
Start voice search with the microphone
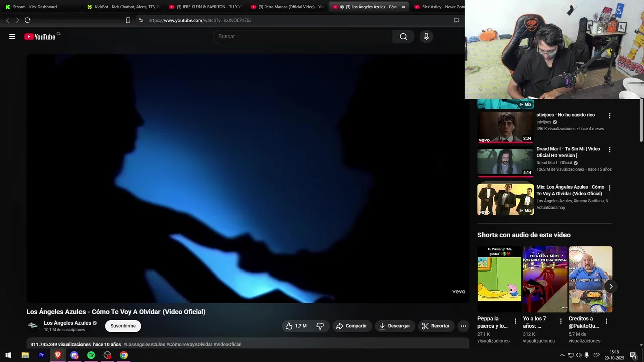click(426, 36)
